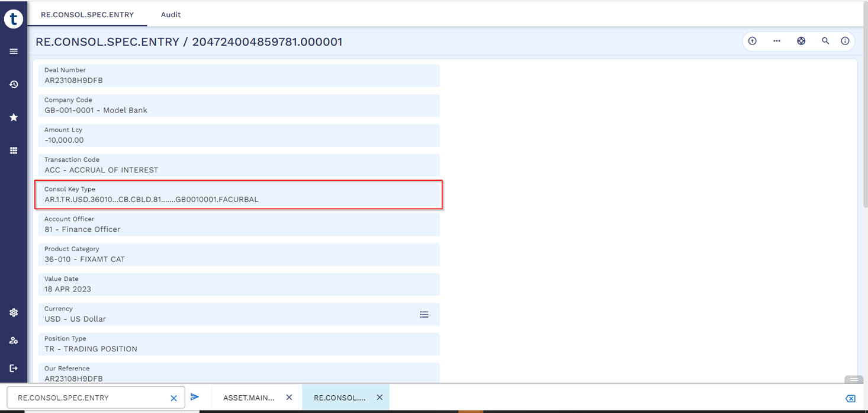Screen dimensions: 868x413
Task: Switch to the Audit tab
Action: (x=171, y=14)
